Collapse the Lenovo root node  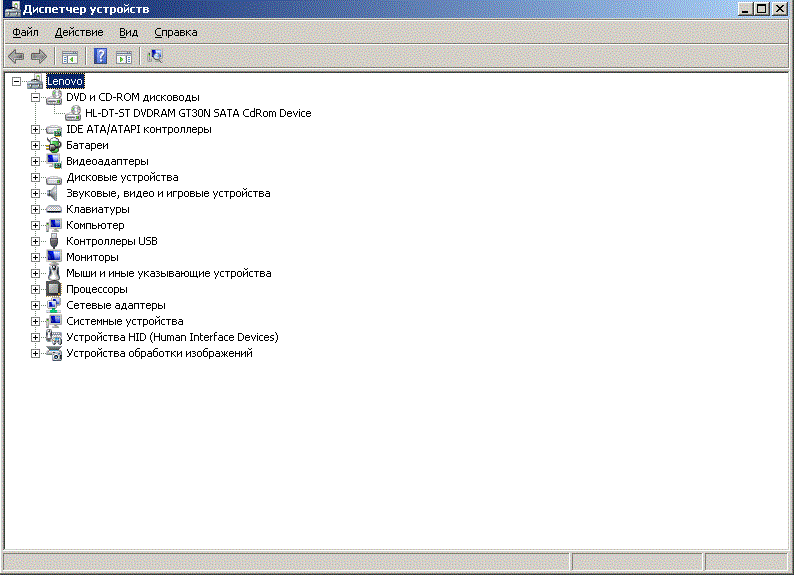16,81
